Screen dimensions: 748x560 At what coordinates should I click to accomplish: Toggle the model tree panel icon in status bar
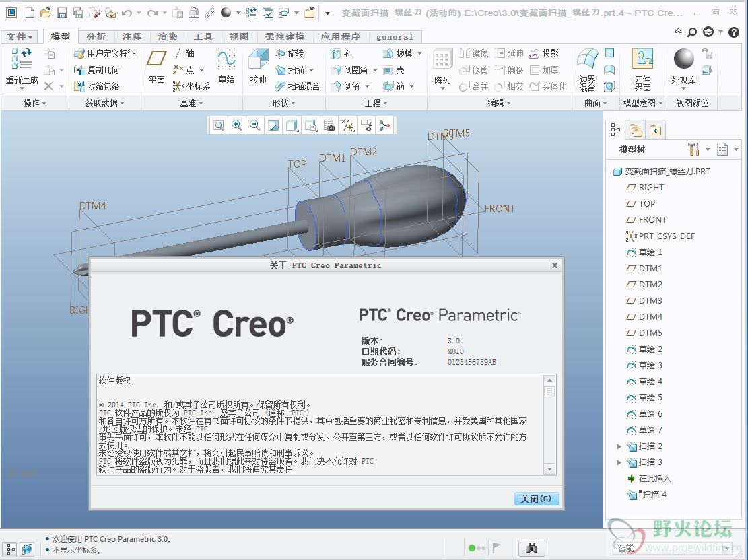(11, 549)
